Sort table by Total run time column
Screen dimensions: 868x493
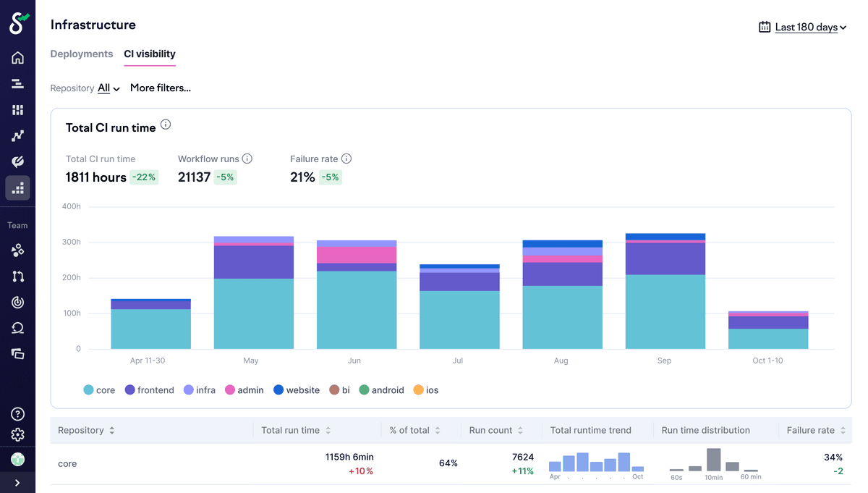(x=296, y=430)
